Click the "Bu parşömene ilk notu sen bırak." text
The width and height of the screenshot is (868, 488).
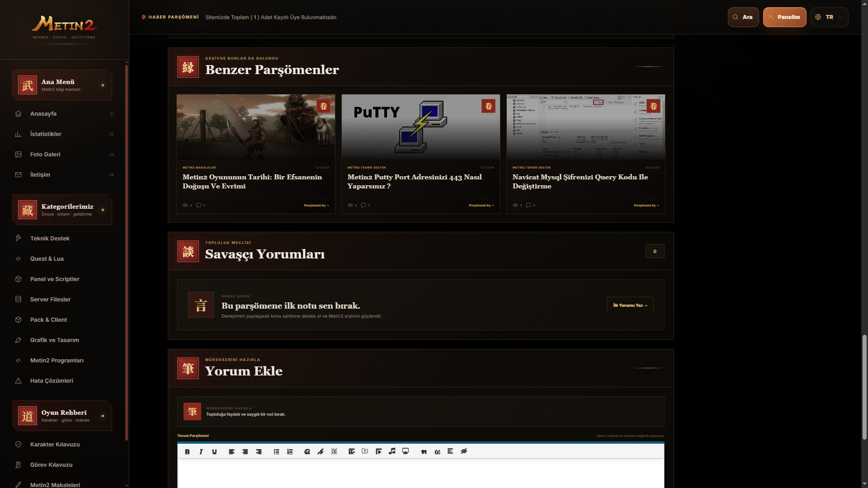(x=291, y=306)
